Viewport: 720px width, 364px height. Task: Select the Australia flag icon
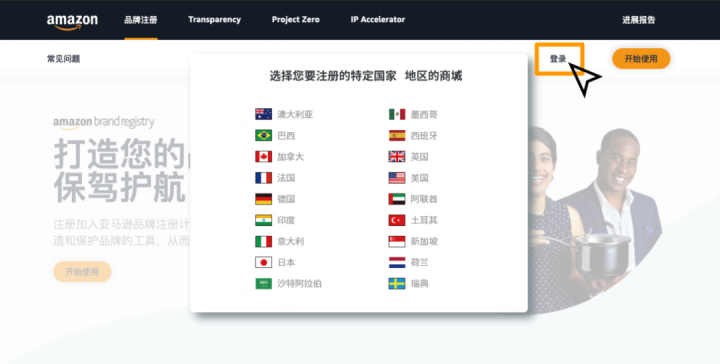(264, 114)
